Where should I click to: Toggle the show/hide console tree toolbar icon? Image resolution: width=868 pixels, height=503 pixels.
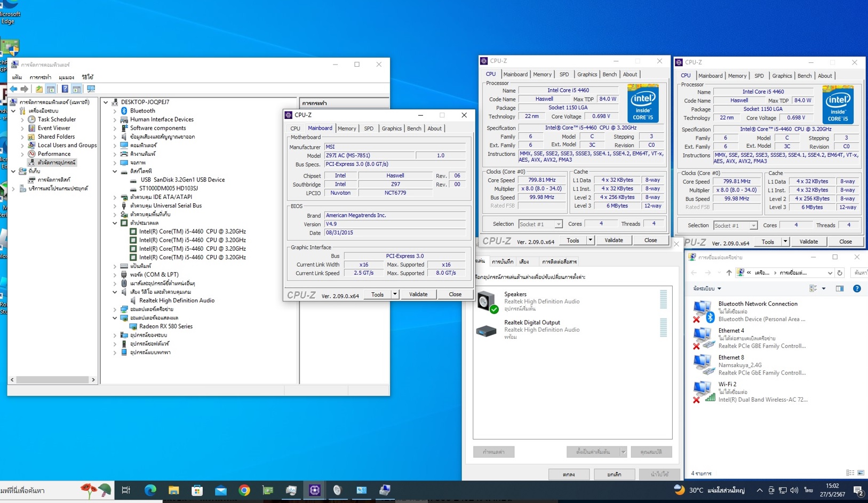point(51,89)
